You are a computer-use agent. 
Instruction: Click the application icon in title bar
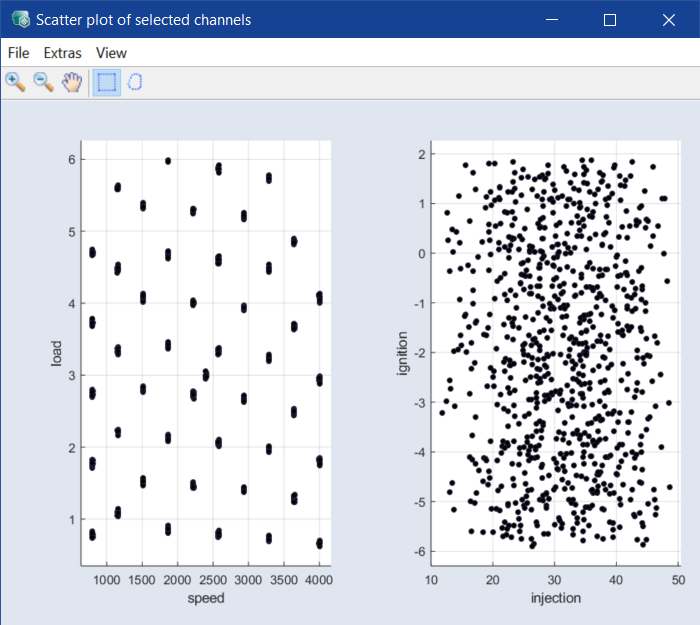[x=19, y=20]
